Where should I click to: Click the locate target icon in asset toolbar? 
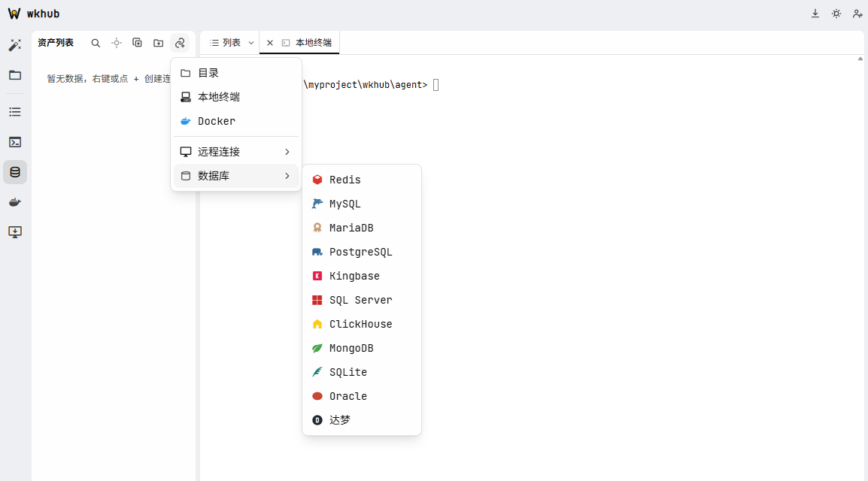(x=117, y=43)
